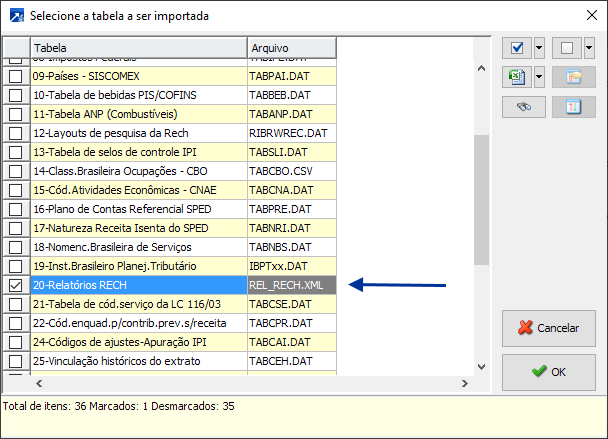Sort by the Tabela column header
608x439 pixels.
139,48
